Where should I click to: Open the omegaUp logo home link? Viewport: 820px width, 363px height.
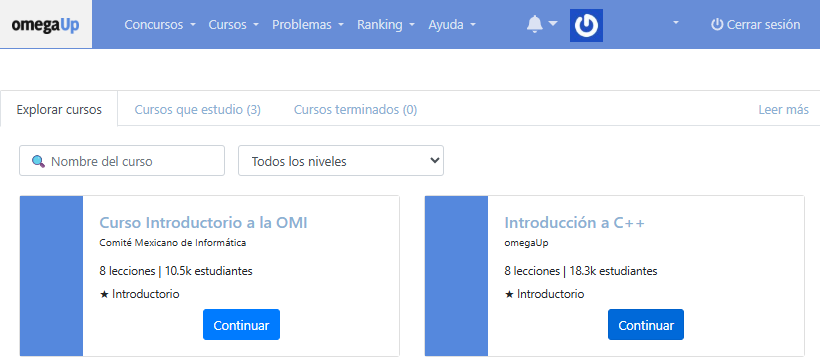[45, 25]
